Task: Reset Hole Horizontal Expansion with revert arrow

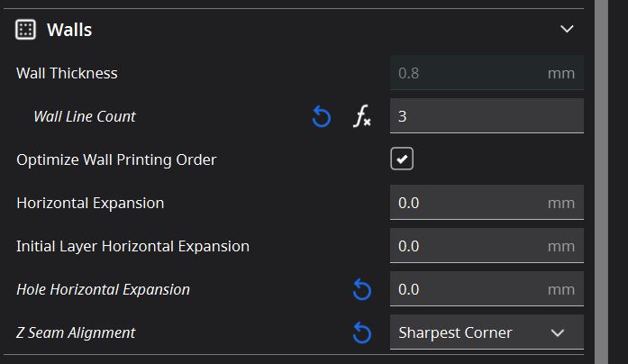Action: pyautogui.click(x=362, y=289)
